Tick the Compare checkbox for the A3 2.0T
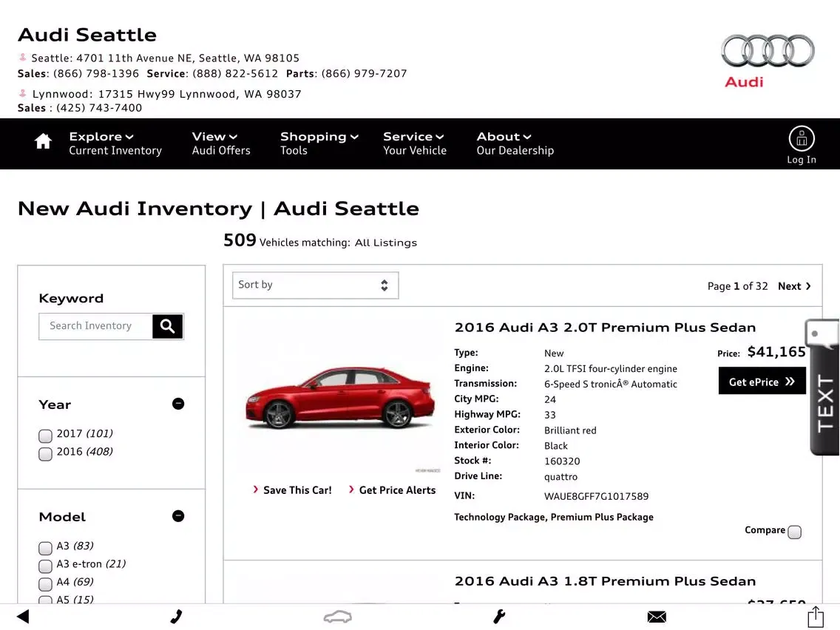 click(x=794, y=532)
